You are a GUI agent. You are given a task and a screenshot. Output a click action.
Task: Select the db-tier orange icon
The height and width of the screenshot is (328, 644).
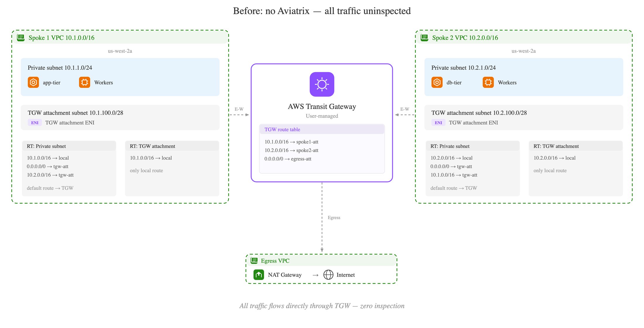point(437,82)
